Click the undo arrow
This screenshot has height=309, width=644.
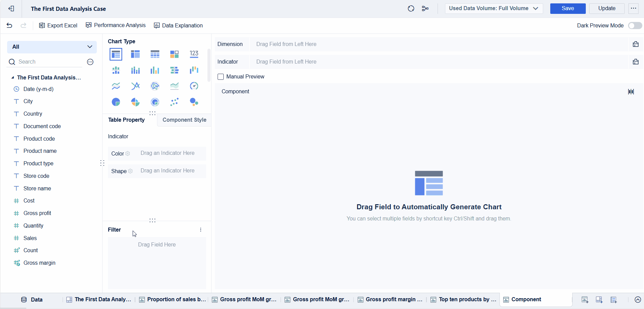pyautogui.click(x=9, y=25)
